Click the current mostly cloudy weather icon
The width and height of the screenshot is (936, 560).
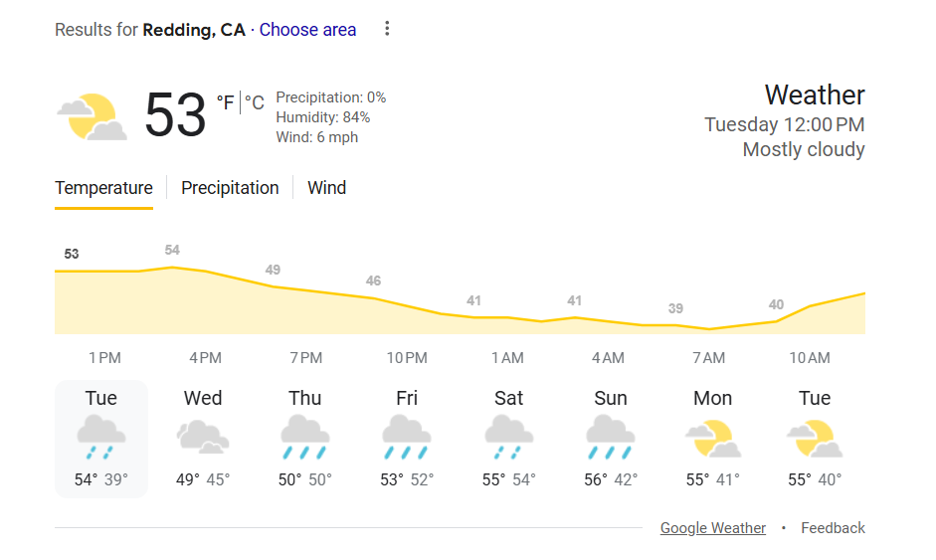tap(92, 116)
